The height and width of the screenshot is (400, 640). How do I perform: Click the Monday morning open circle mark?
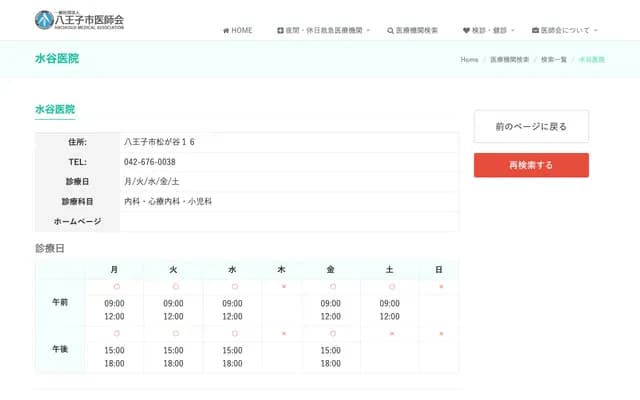point(115,287)
